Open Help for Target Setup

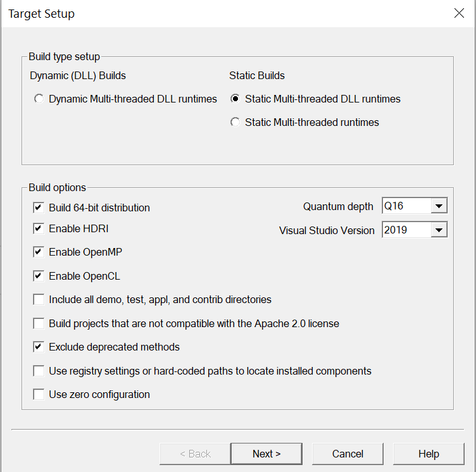(x=429, y=454)
